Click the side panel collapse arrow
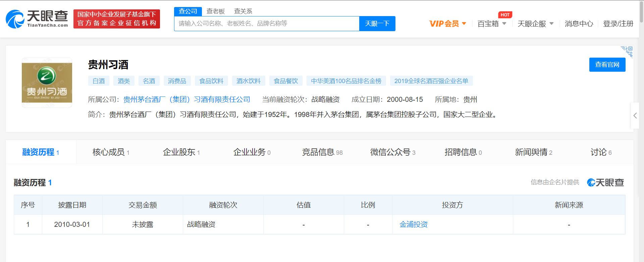Viewport: 644px width, 262px height. (635, 116)
